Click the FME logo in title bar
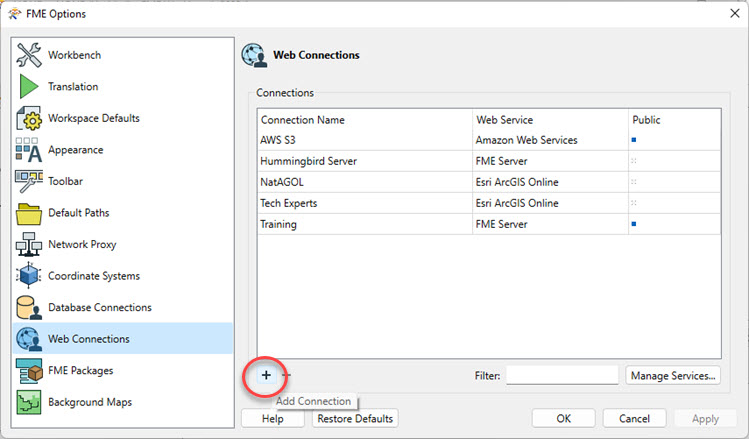The height and width of the screenshot is (439, 749). tap(15, 13)
